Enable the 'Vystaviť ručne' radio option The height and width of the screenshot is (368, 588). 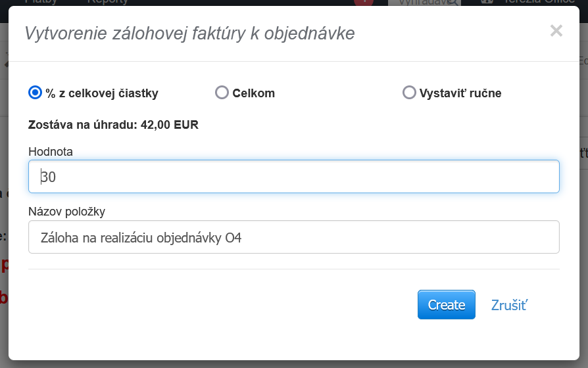[x=409, y=93]
